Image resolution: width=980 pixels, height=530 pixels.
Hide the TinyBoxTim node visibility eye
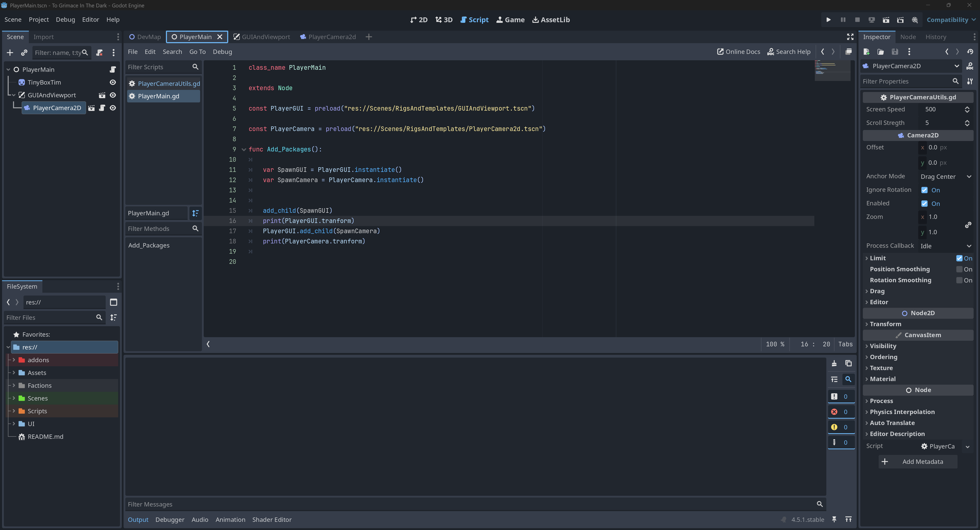point(113,82)
